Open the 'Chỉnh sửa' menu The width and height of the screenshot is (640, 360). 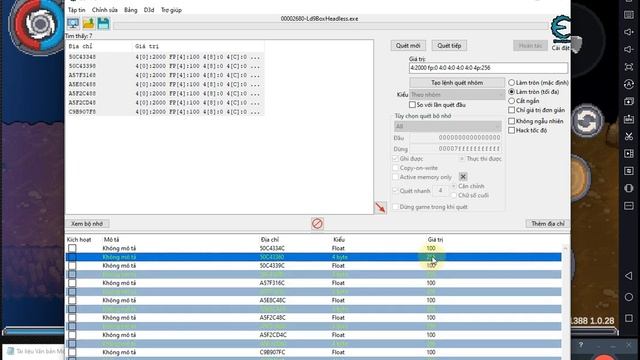coord(105,10)
